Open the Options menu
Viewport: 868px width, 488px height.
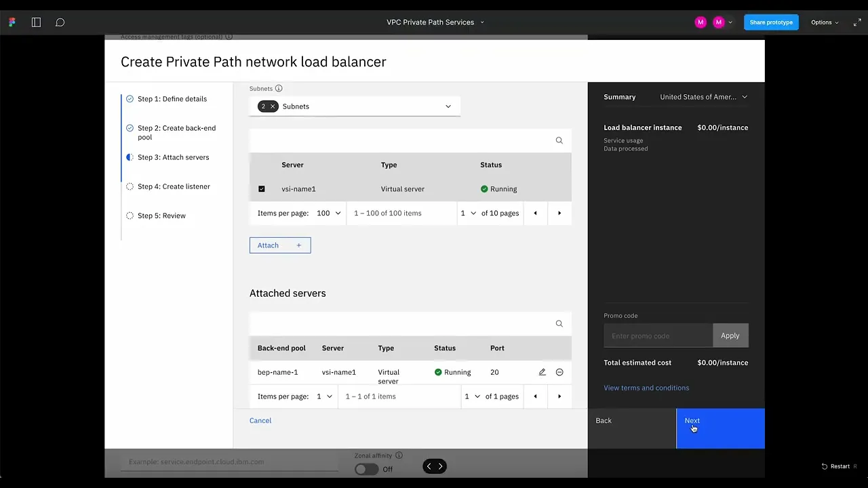click(x=825, y=22)
